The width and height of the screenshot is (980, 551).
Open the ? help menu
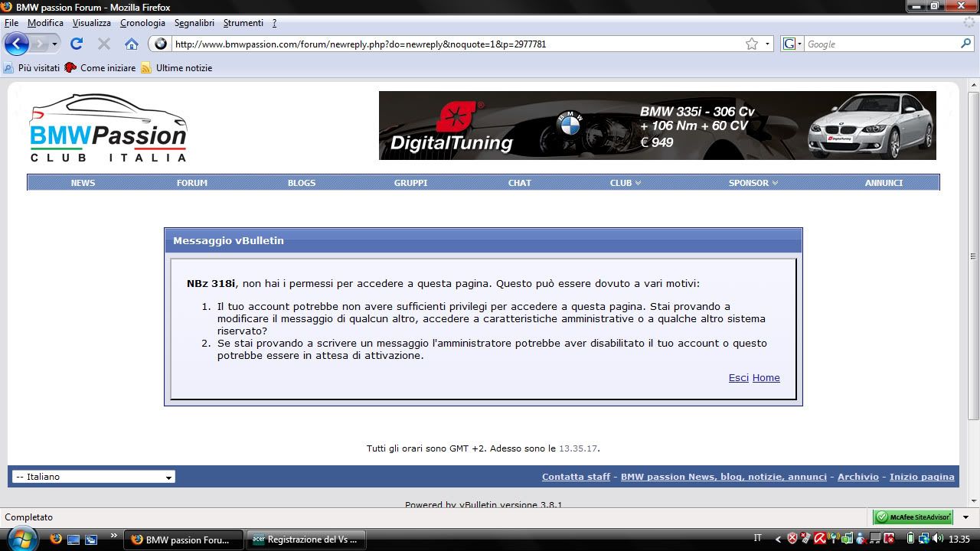pos(274,23)
